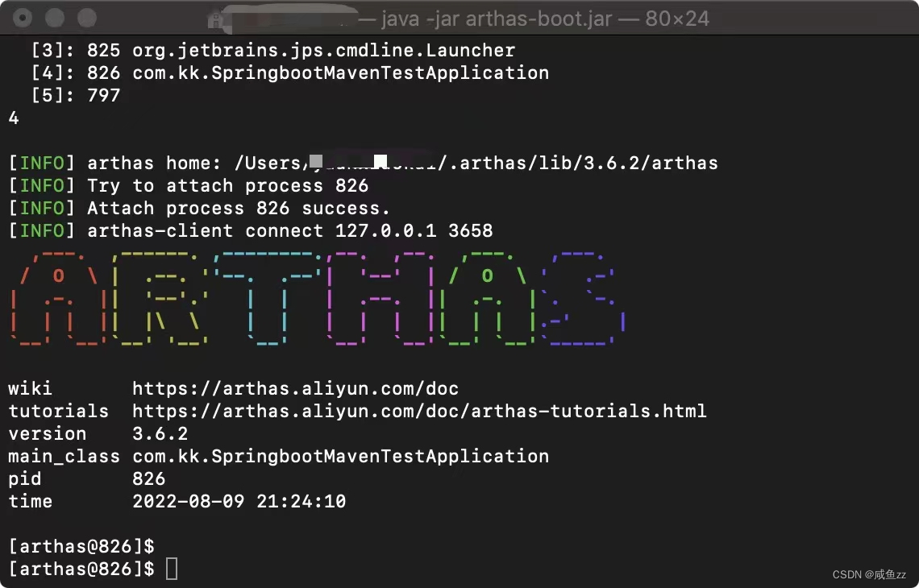Click main_class value com.kk.SpringbootMavenTestApplication

340,456
